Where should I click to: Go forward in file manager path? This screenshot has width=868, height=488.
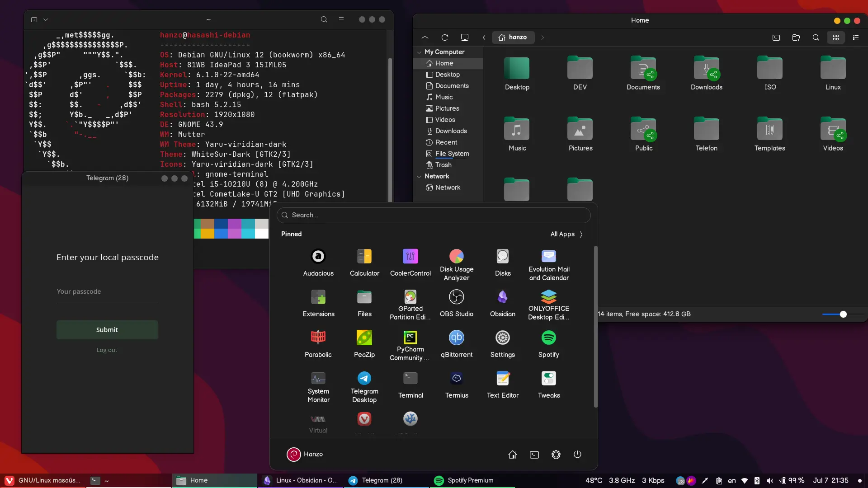(x=542, y=38)
